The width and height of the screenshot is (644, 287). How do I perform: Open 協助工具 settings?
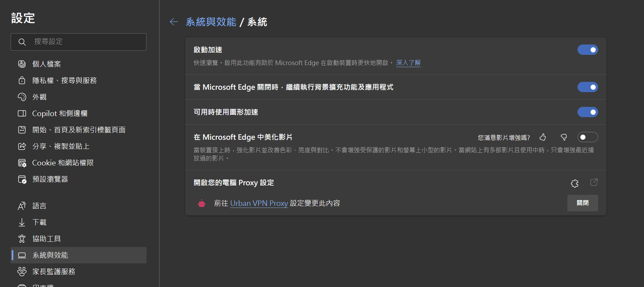(x=79, y=239)
